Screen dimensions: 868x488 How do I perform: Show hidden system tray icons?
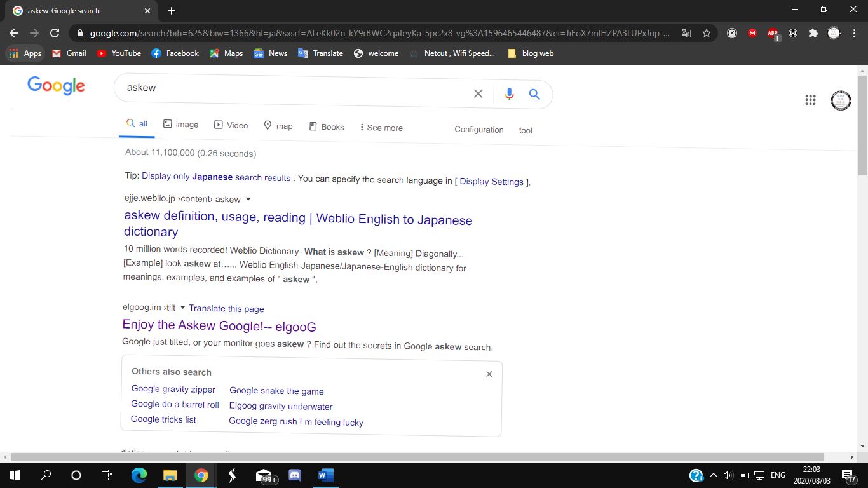pyautogui.click(x=713, y=475)
